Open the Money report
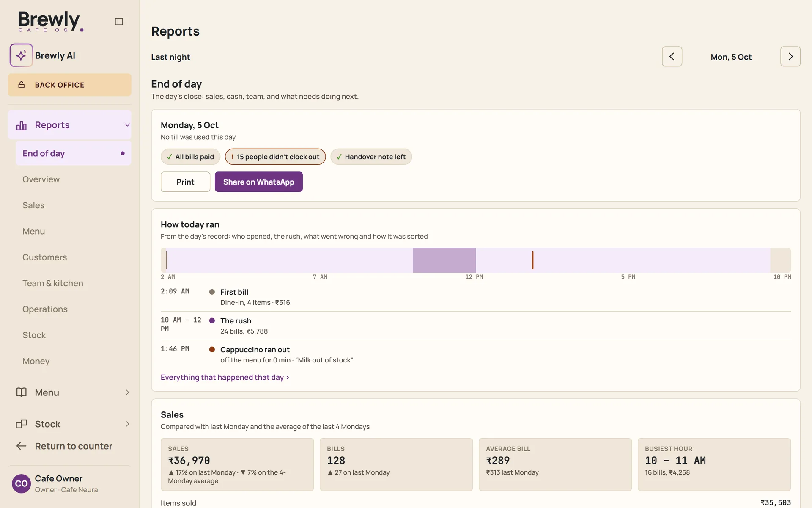Viewport: 812px width, 508px height. (74, 361)
